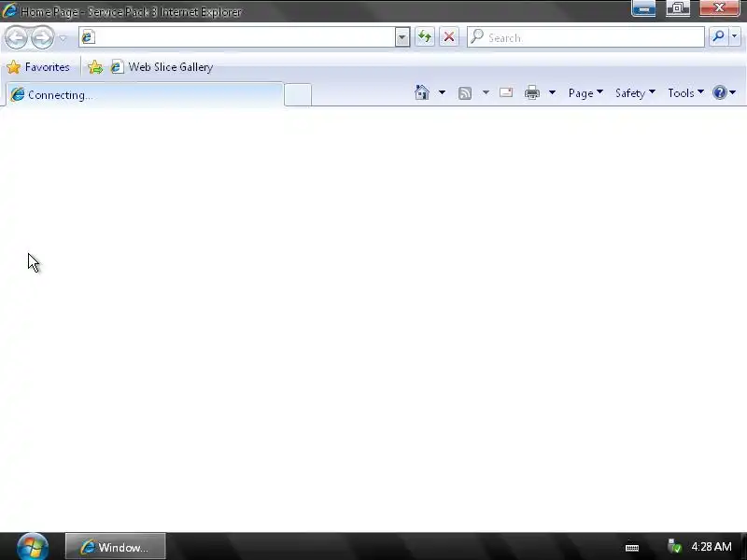Add page to Favorites bar icon
Viewport: 747px width, 560px height.
tap(95, 67)
